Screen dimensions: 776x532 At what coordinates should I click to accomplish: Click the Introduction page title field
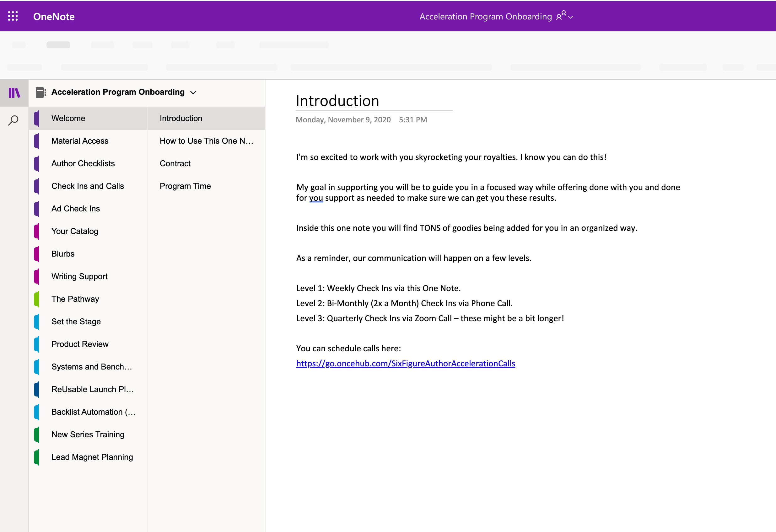[337, 101]
